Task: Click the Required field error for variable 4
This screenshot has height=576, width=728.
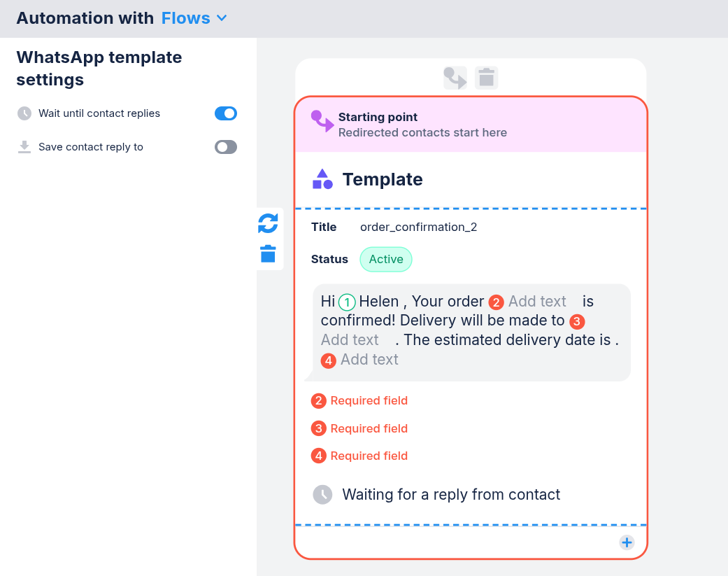Action: click(x=369, y=456)
